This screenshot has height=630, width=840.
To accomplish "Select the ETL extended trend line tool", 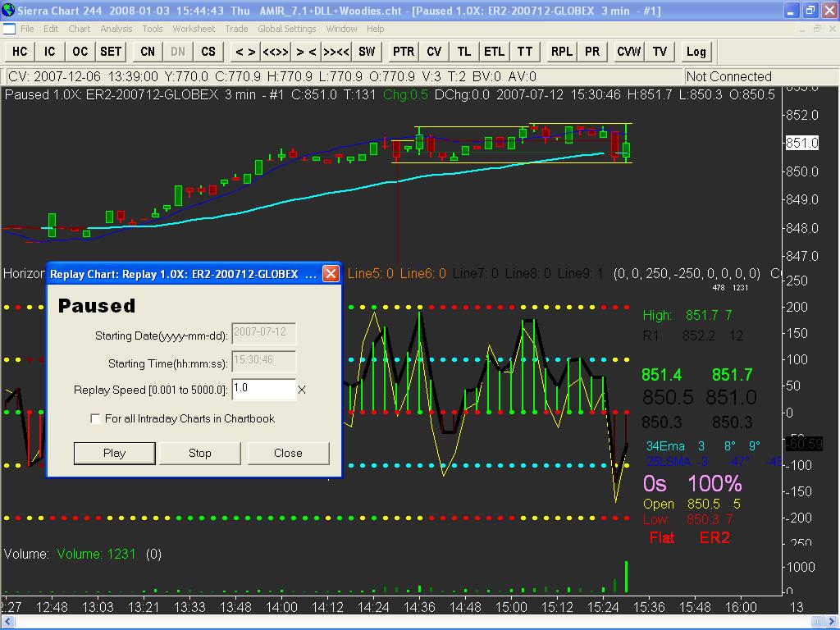I will [x=494, y=52].
